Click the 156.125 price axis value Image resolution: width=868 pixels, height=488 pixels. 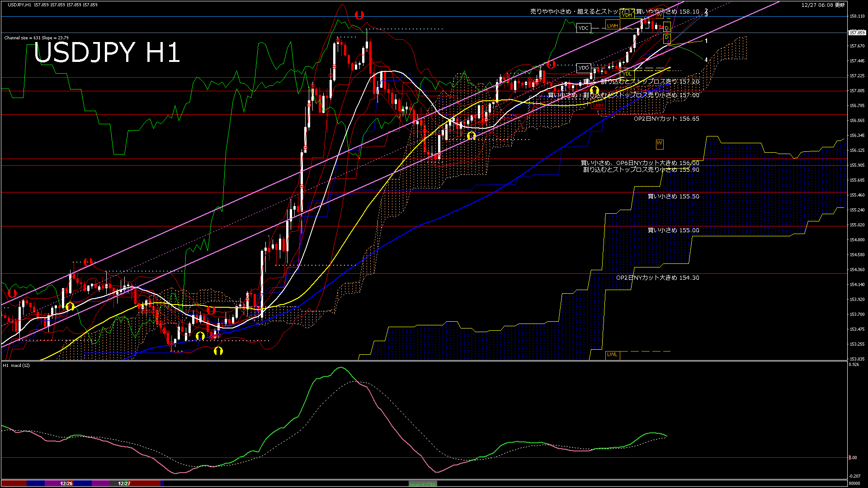pos(857,150)
